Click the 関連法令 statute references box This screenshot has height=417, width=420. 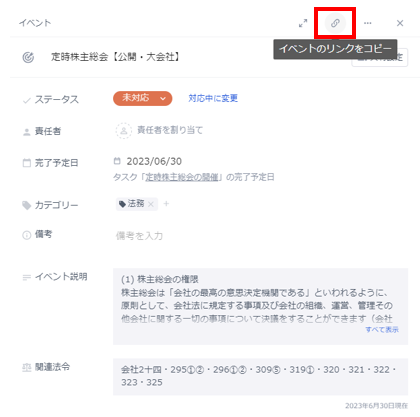point(260,377)
